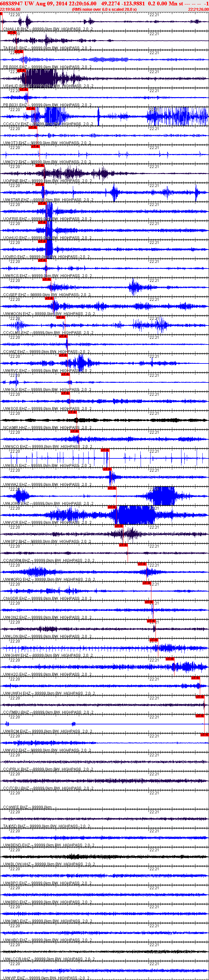Click the red pick flag on UW RCM trace
This screenshot has height=980, width=209.
tap(200, 716)
